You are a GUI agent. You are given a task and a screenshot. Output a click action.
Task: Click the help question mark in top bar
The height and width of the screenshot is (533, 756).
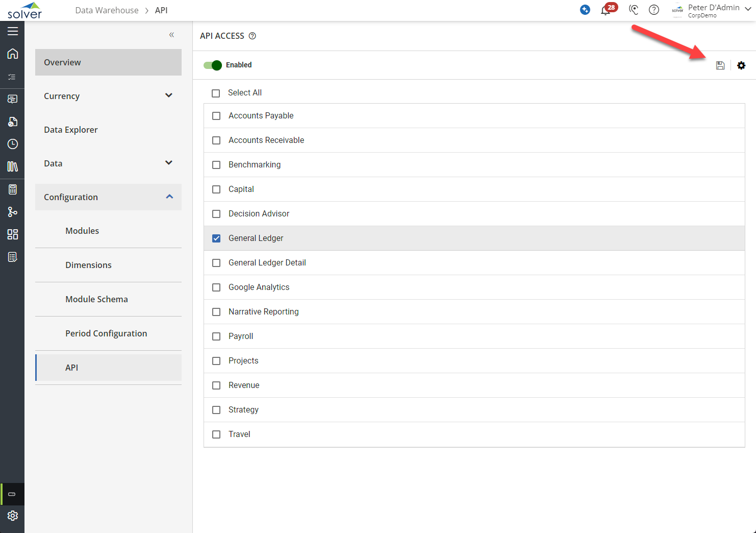[653, 10]
